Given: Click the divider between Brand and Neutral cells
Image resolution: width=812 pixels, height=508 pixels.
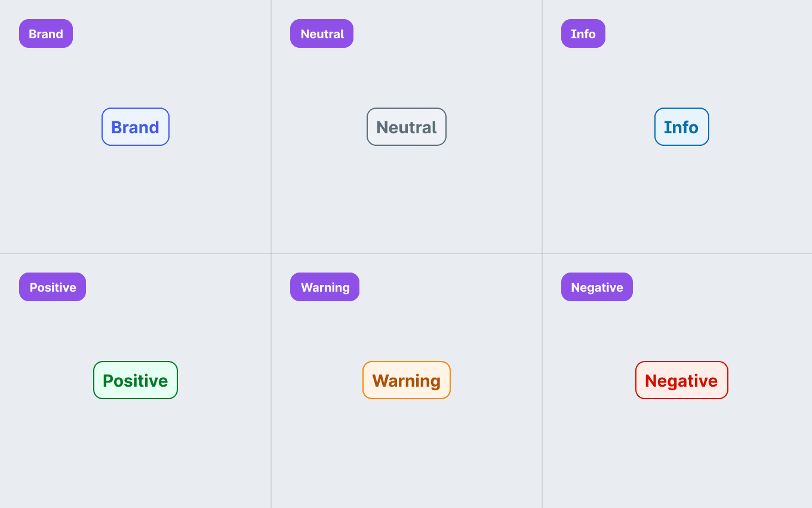Looking at the screenshot, I should click(271, 127).
